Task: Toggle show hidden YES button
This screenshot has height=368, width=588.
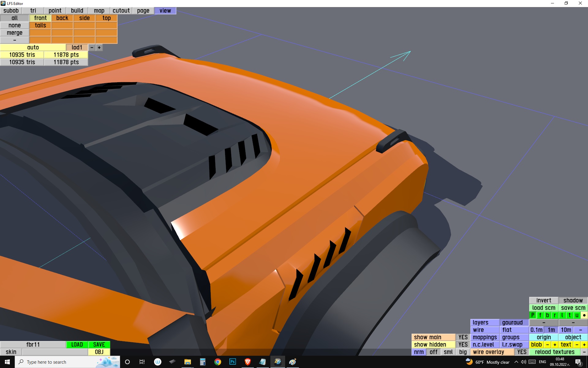Action: pyautogui.click(x=463, y=345)
